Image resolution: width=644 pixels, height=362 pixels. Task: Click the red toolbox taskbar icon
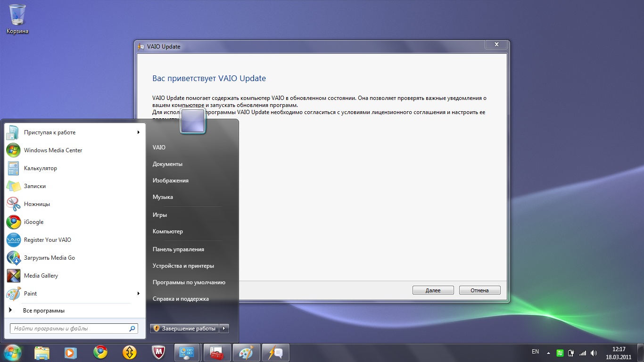[x=217, y=353]
